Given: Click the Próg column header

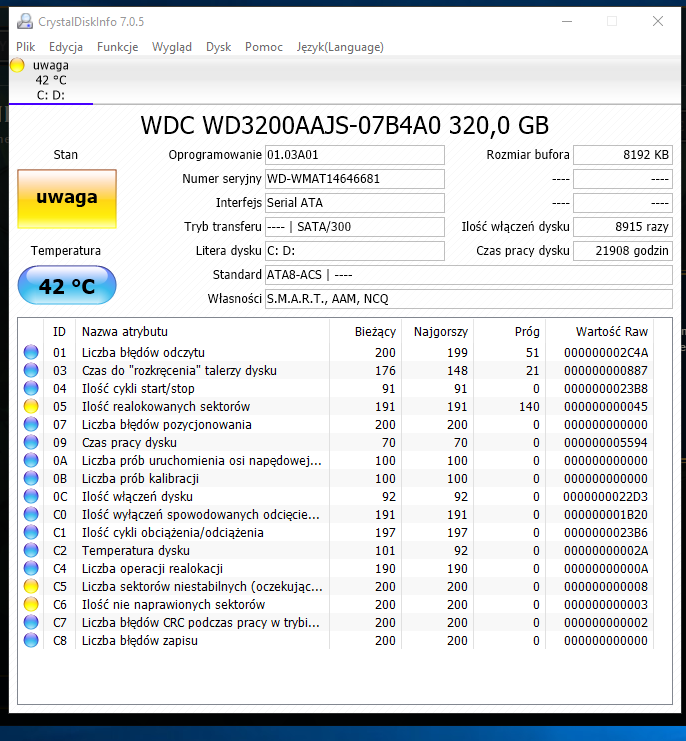Looking at the screenshot, I should coord(509,331).
